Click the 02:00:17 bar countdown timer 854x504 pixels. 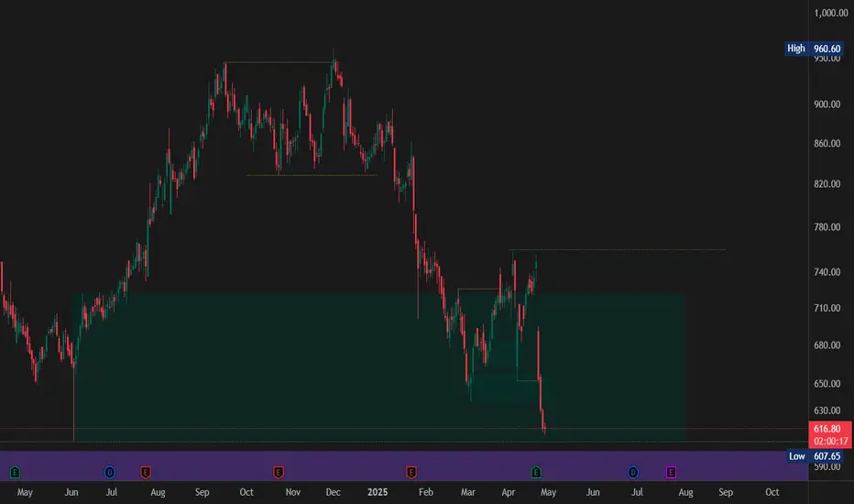830,442
